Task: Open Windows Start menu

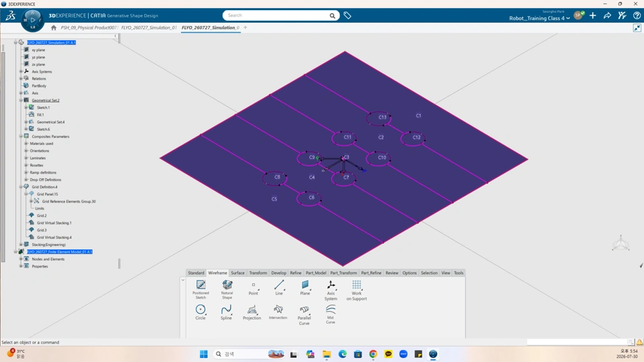Action: [x=204, y=354]
